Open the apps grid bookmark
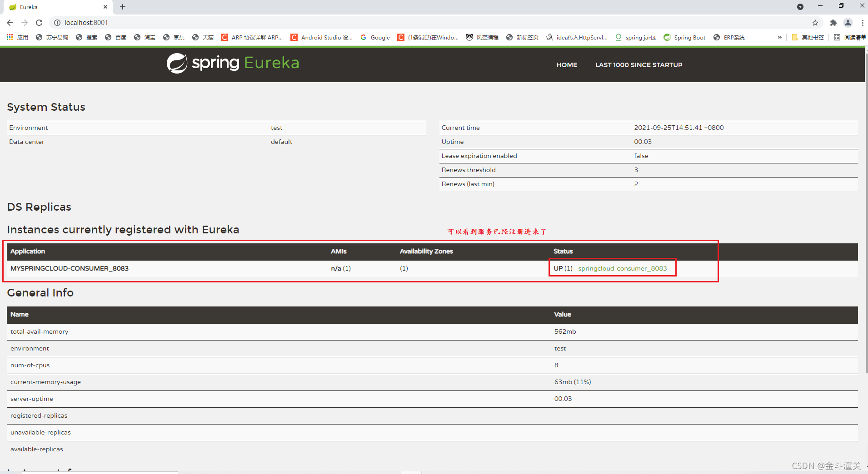The height and width of the screenshot is (474, 868). tap(17, 37)
